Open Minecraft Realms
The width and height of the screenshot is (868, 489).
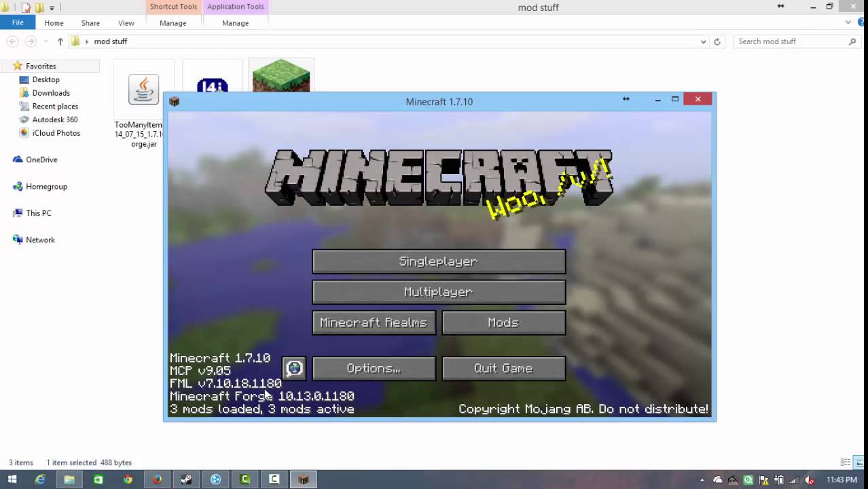(374, 323)
